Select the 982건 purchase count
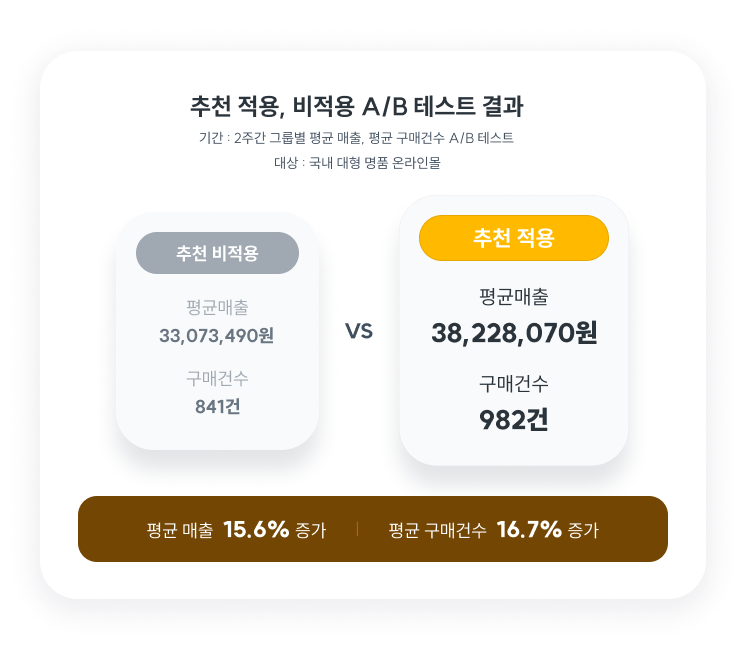 514,419
